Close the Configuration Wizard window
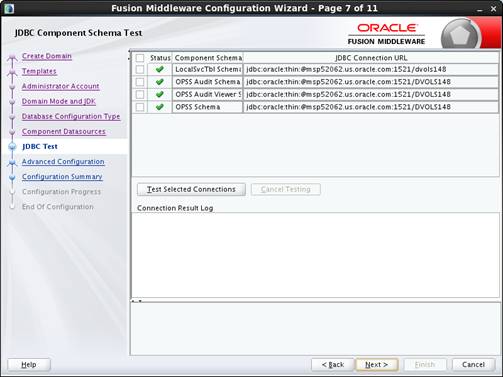 pyautogui.click(x=494, y=9)
